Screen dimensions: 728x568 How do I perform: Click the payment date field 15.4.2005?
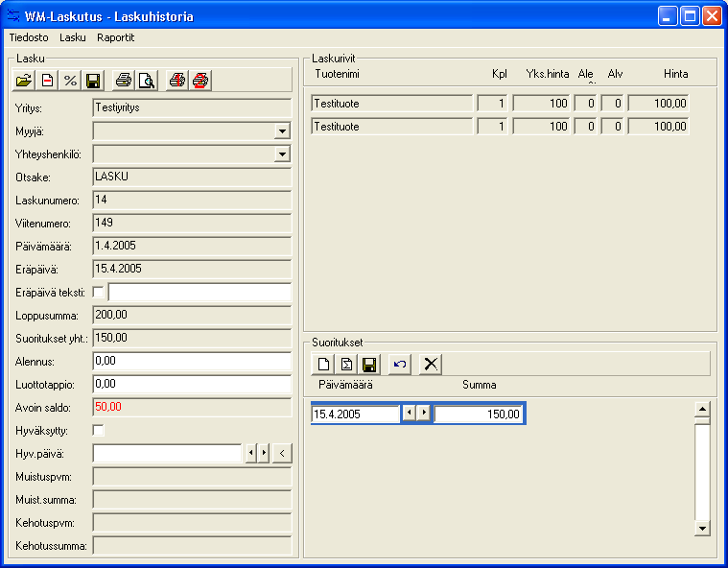(356, 414)
